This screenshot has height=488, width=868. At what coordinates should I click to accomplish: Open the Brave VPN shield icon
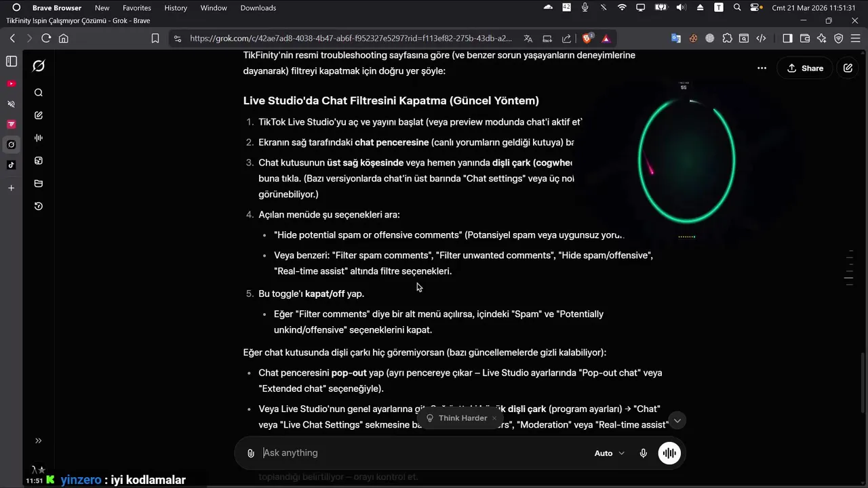[839, 39]
